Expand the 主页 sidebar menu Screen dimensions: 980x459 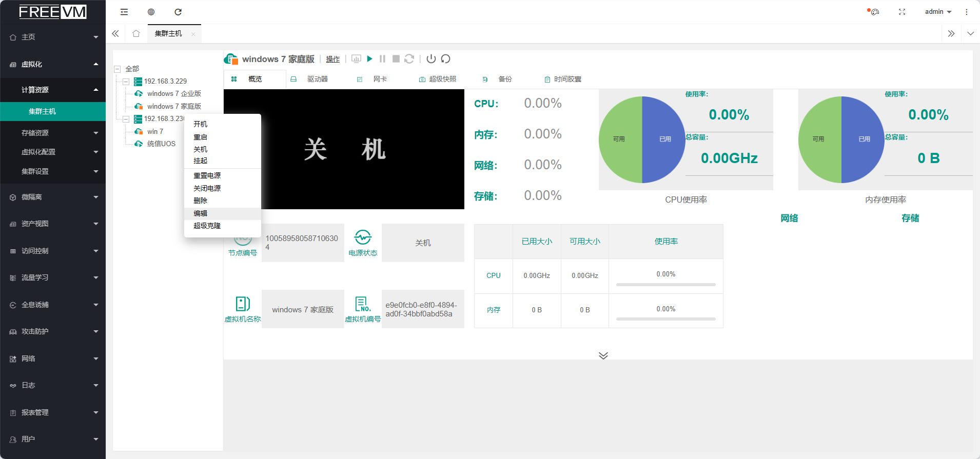[x=53, y=37]
